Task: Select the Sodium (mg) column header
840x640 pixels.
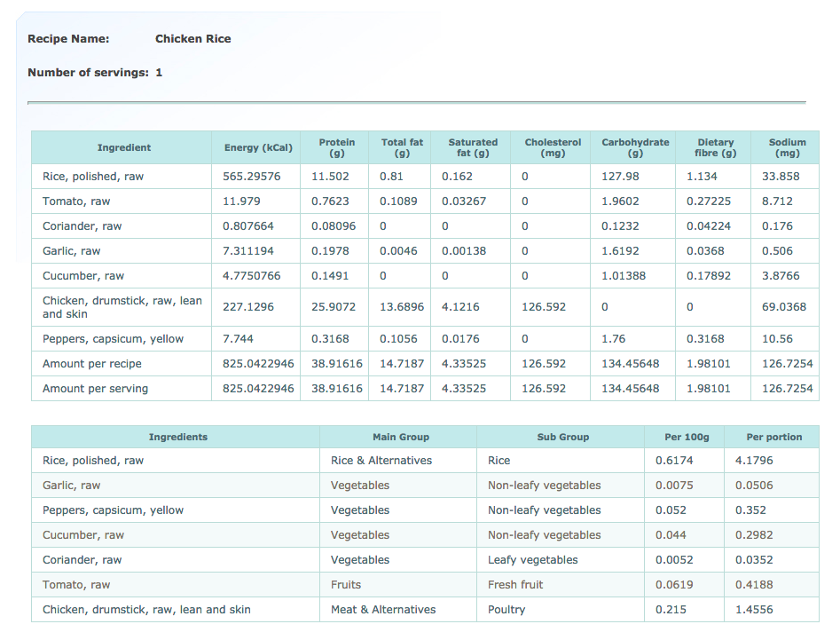Action: click(x=787, y=147)
